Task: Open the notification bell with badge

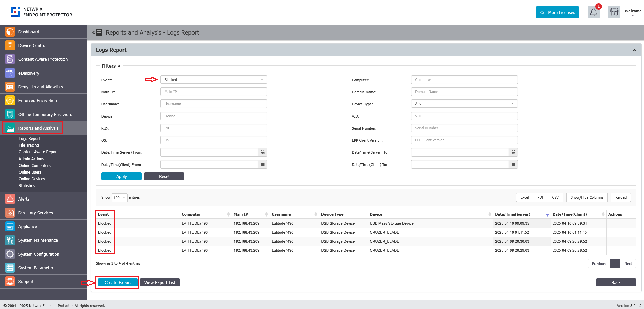Action: 593,12
